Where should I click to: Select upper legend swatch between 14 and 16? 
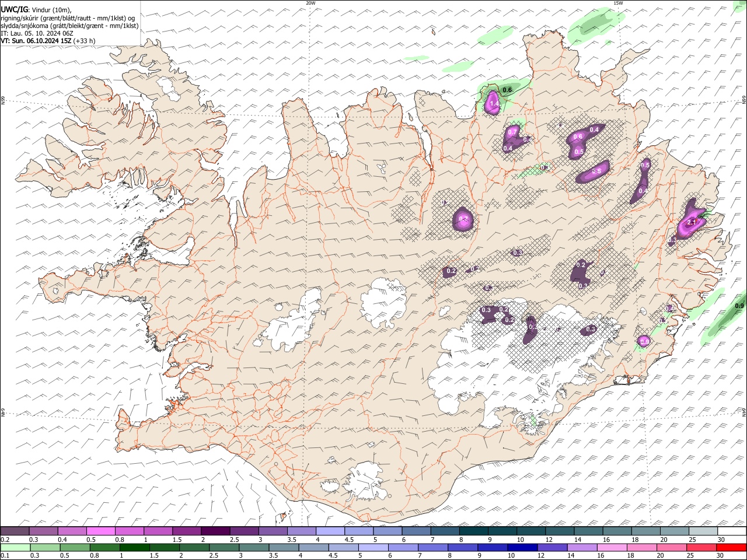[588, 531]
